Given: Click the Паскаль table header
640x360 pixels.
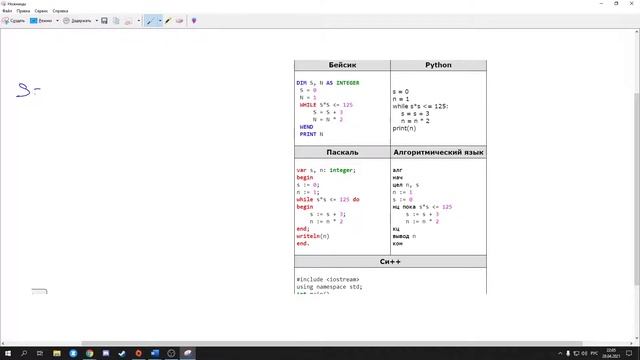Looking at the screenshot, I should [342, 152].
